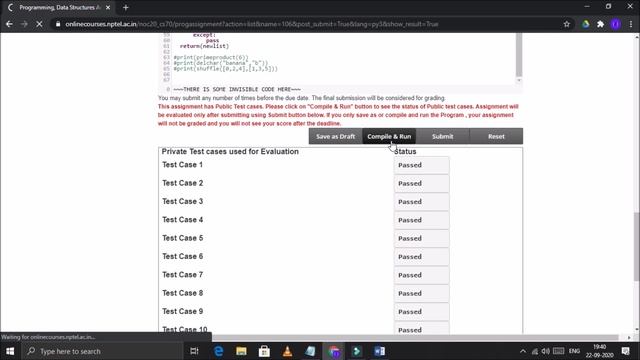Screen dimensions: 640x360
Task: Click Passed status for Test Case 4
Action: [422, 220]
